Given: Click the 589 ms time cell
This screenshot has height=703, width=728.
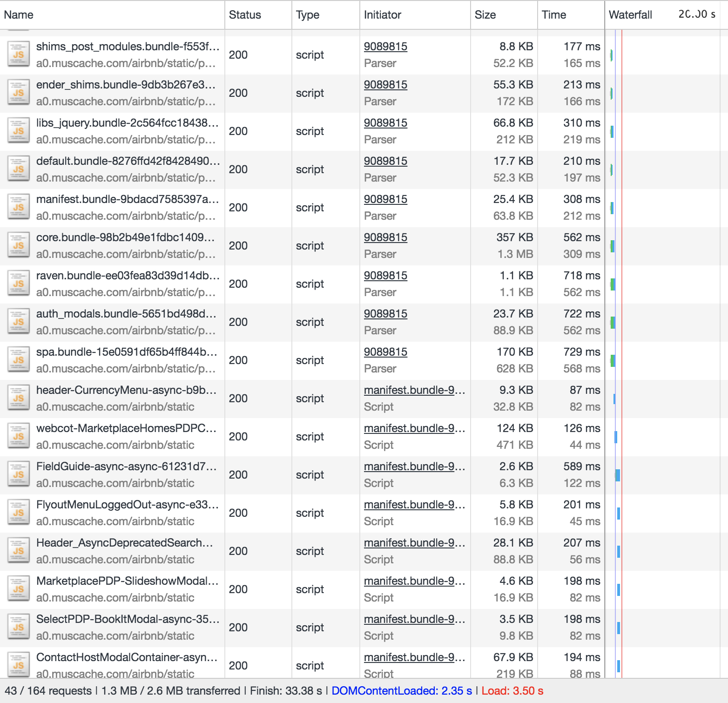Looking at the screenshot, I should 582,466.
